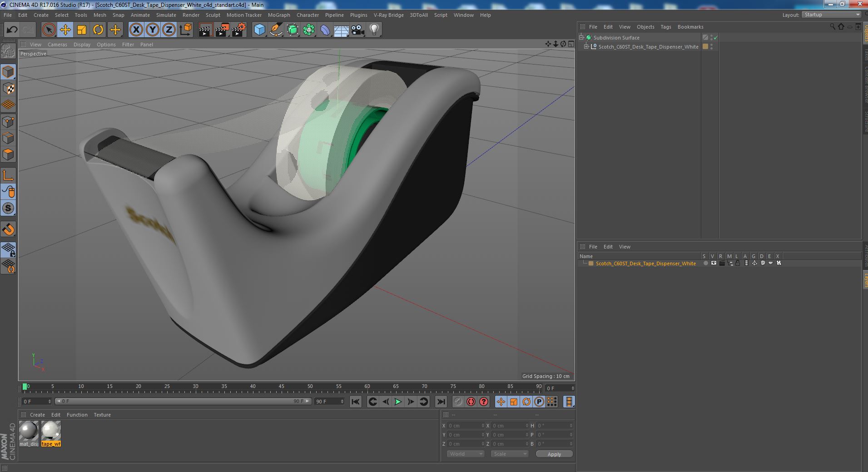Play the animation forward
The width and height of the screenshot is (868, 472).
click(x=398, y=402)
